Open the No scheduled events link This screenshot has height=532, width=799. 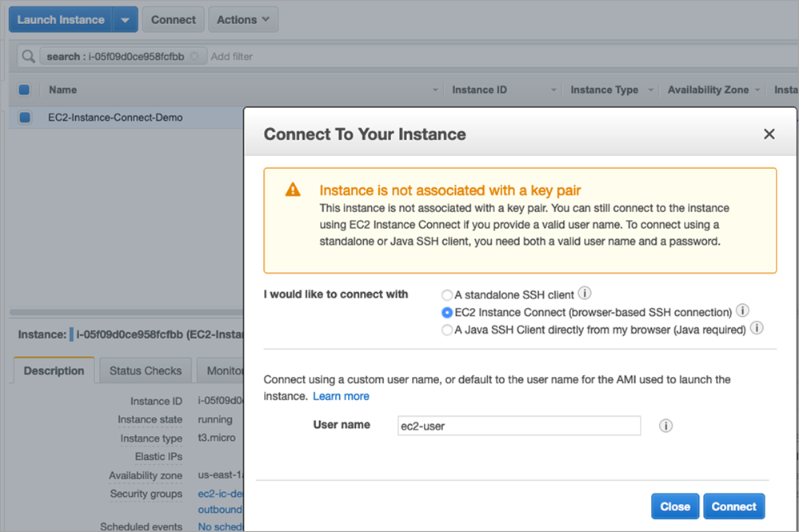point(220,526)
